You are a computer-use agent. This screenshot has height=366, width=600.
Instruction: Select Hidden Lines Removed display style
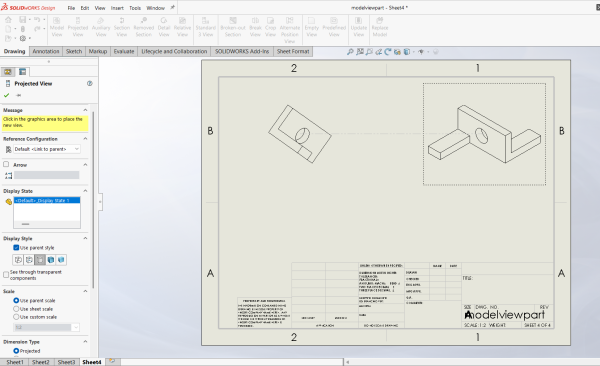coord(40,260)
